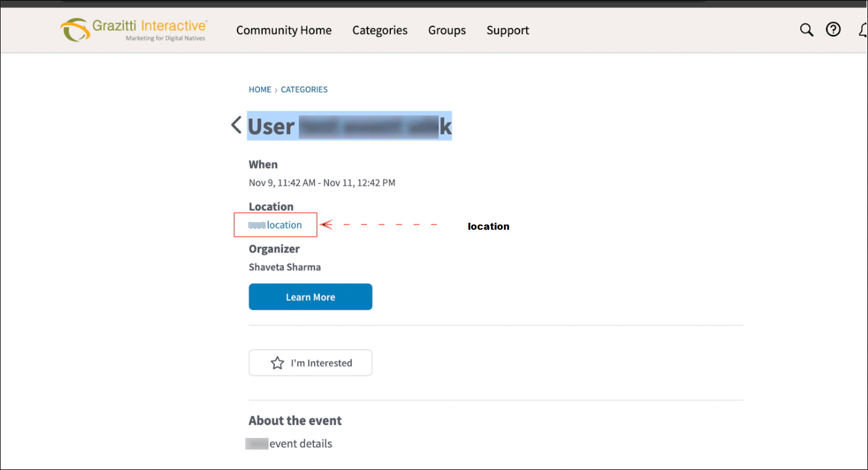
Task: Click the organizer name Shaveta Sharma
Action: coord(284,267)
